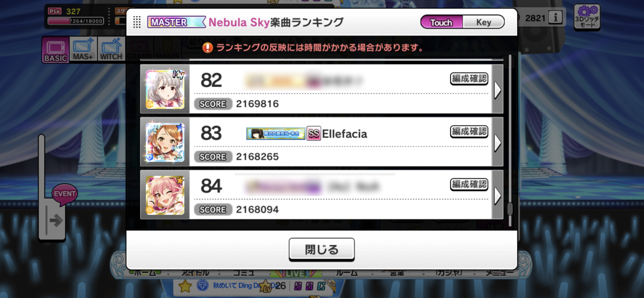The height and width of the screenshot is (298, 644).
Task: Tap rank 84 pink-haired idol icon
Action: [165, 195]
